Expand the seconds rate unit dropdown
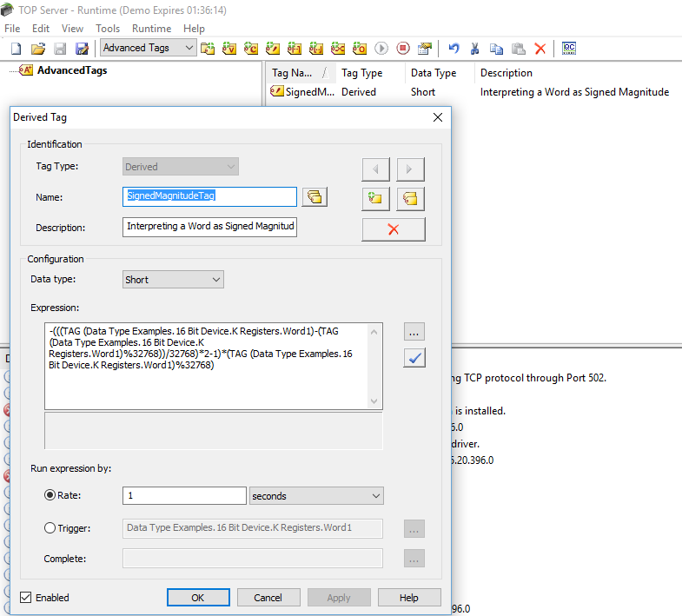Screen dimensions: 682x616 tap(316, 496)
